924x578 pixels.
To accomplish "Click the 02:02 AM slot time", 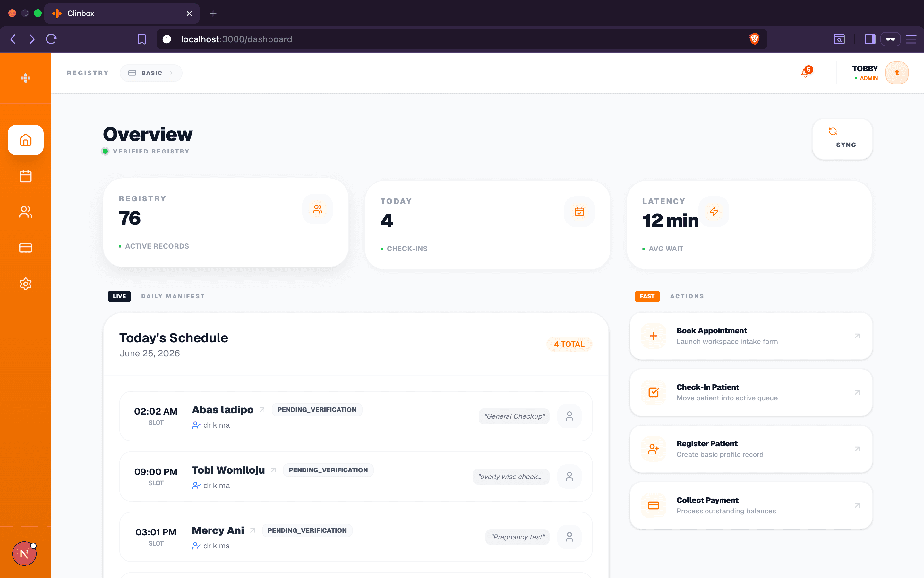I will (x=156, y=412).
